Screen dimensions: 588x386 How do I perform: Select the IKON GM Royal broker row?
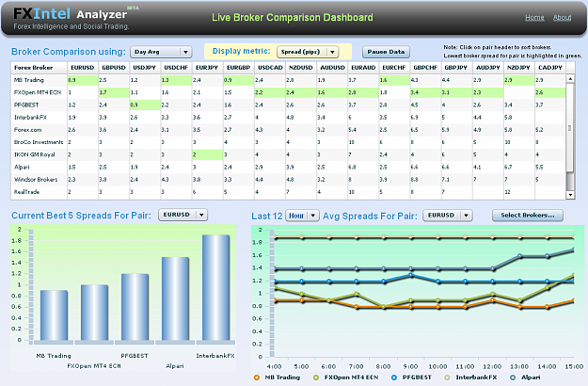click(288, 154)
